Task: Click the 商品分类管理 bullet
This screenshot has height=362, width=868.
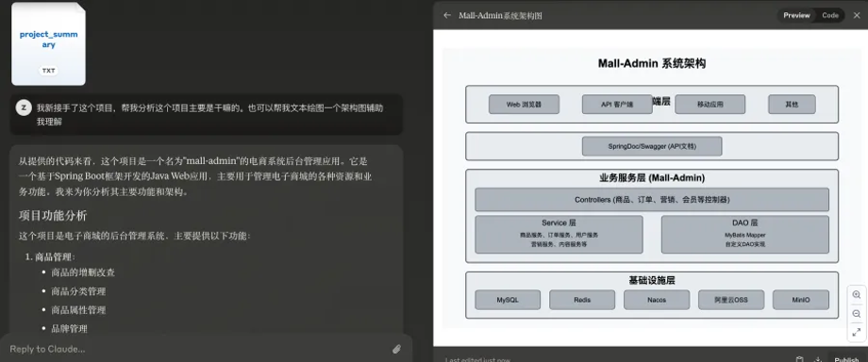Action: [x=78, y=291]
